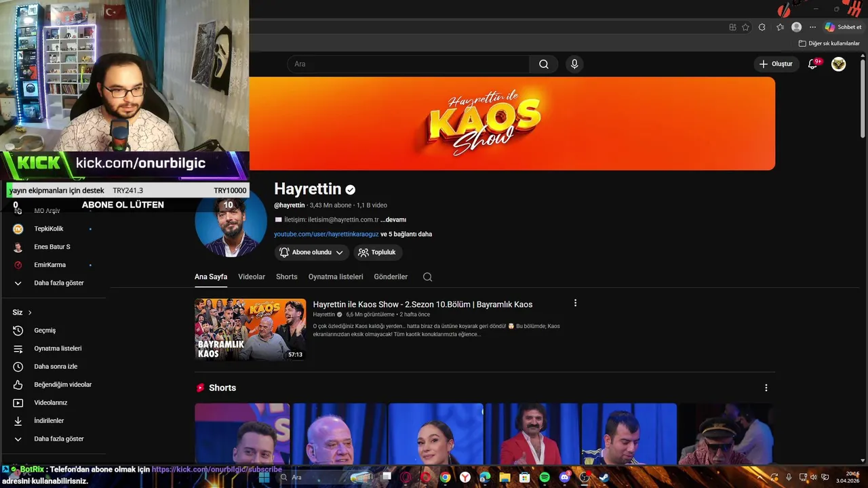Image resolution: width=868 pixels, height=488 pixels.
Task: Click the kick.com/onurbilgic/subscribe chat link
Action: [216, 469]
